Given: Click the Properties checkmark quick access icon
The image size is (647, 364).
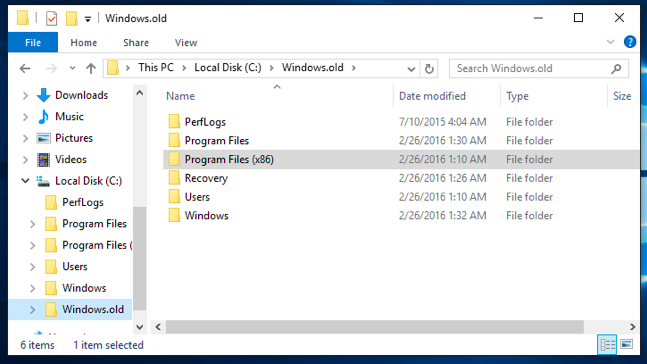Looking at the screenshot, I should click(x=52, y=19).
